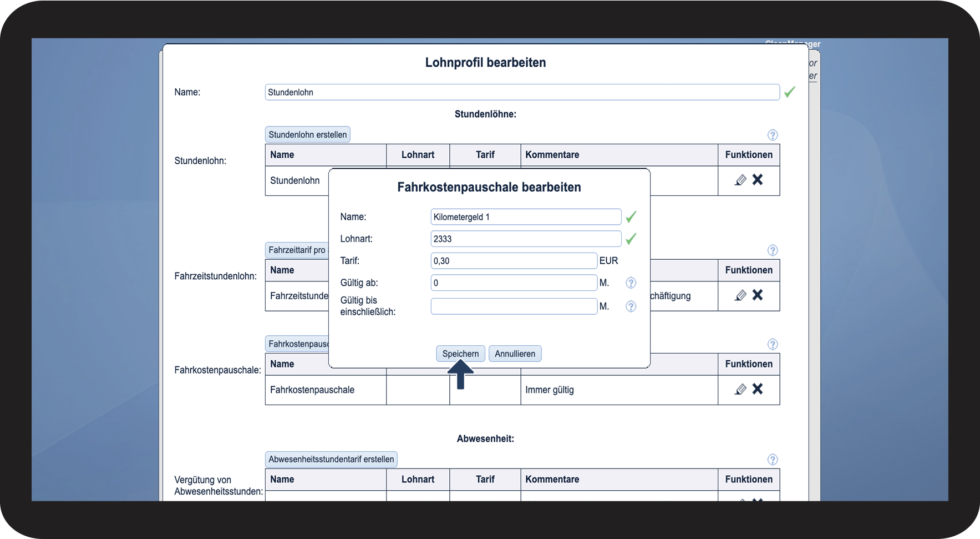Click the Fahrzeitstundenlohn: row label

pyautogui.click(x=216, y=276)
